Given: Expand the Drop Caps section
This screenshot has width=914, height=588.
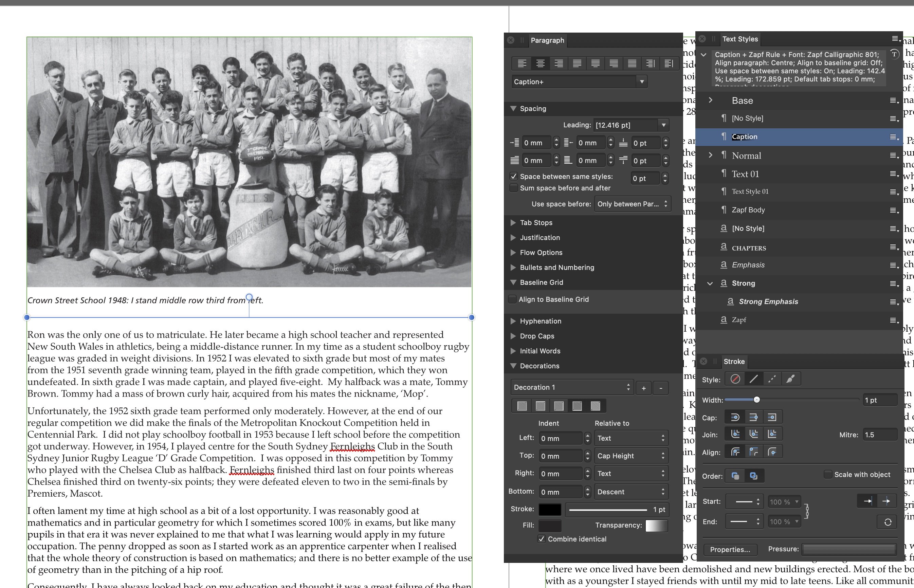Looking at the screenshot, I should (x=513, y=336).
